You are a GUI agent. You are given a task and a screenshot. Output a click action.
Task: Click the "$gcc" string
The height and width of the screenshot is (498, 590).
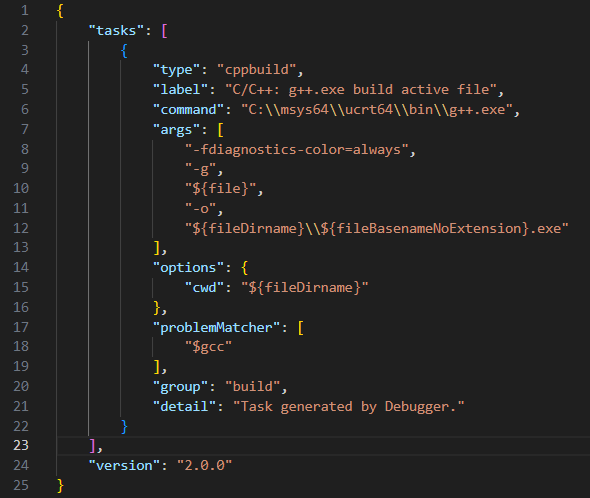[208, 346]
